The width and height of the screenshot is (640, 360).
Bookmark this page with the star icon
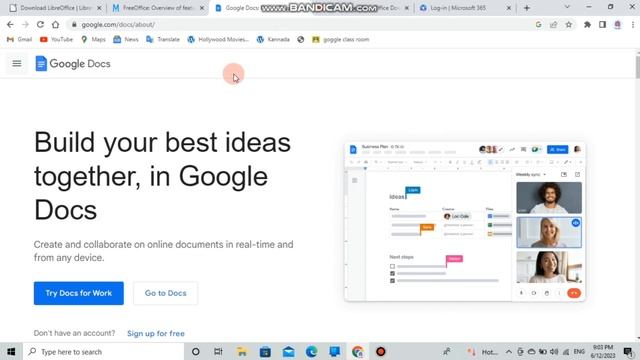click(x=569, y=24)
